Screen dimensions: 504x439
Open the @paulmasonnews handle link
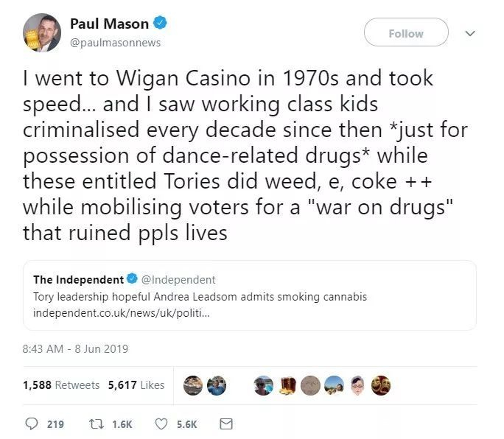pyautogui.click(x=115, y=43)
